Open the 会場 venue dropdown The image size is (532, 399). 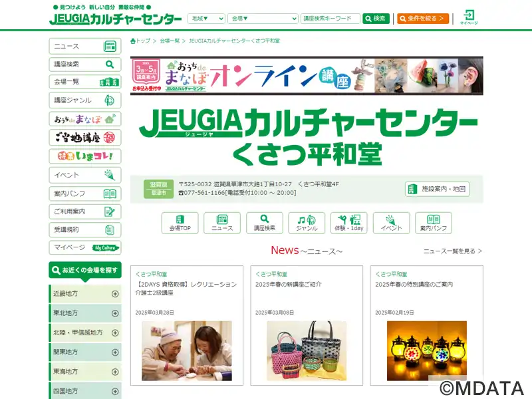[x=263, y=19]
